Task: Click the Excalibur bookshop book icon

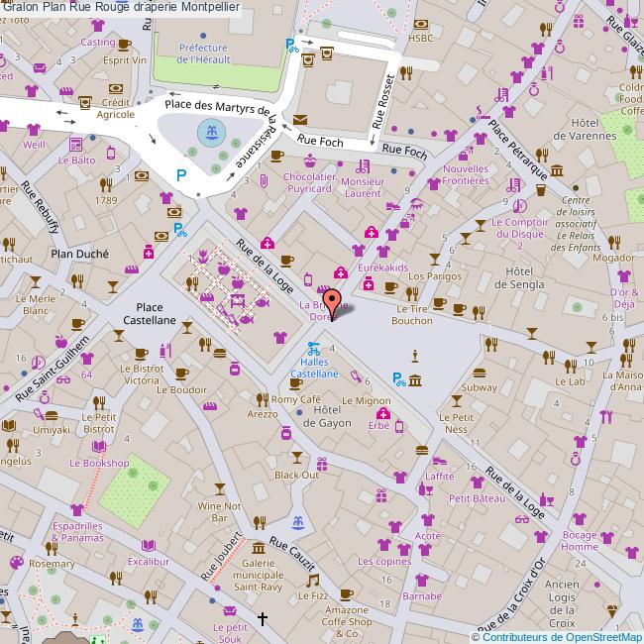Action: pos(149,546)
